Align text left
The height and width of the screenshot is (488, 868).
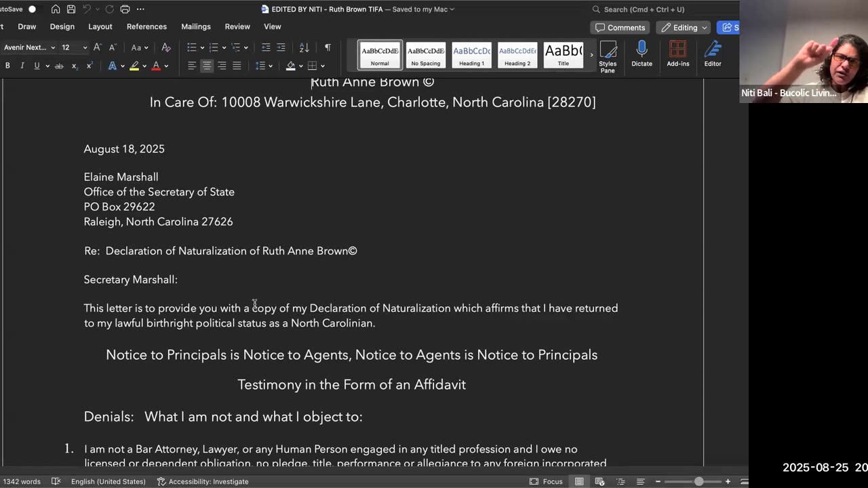192,66
